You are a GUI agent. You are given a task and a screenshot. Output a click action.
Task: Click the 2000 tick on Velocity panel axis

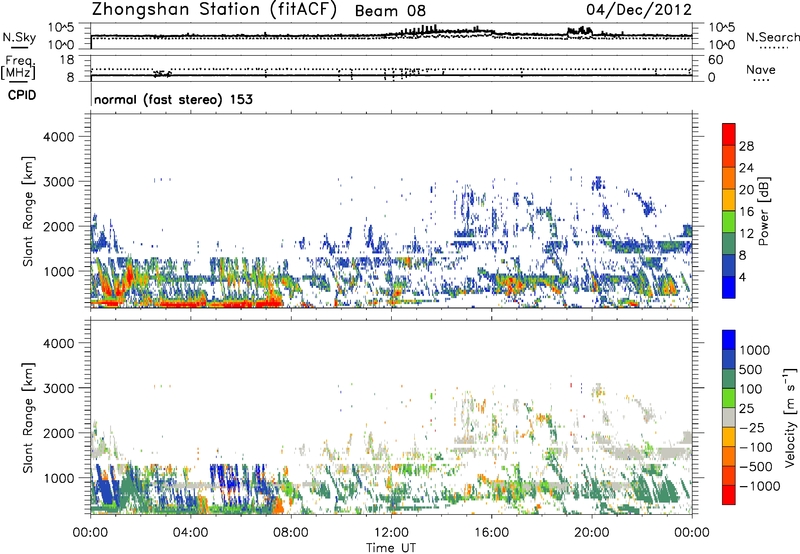tap(58, 434)
